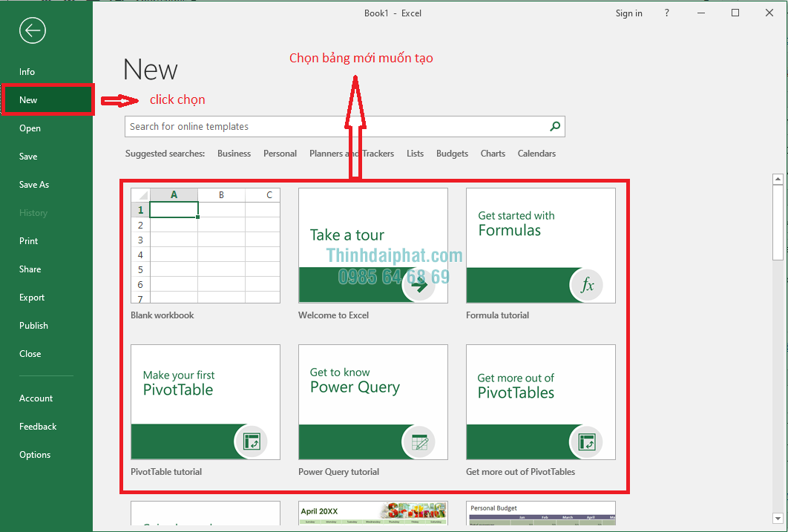Image resolution: width=788 pixels, height=532 pixels.
Task: Click the help question mark icon
Action: (x=667, y=13)
